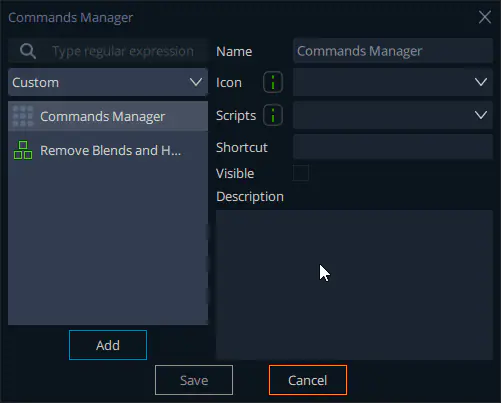Click the Cancel button

coord(308,380)
